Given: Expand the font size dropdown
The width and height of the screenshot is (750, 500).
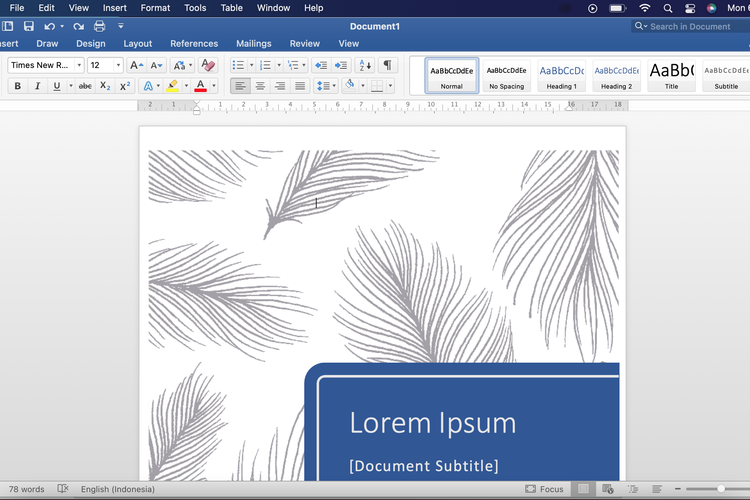Looking at the screenshot, I should pos(118,66).
